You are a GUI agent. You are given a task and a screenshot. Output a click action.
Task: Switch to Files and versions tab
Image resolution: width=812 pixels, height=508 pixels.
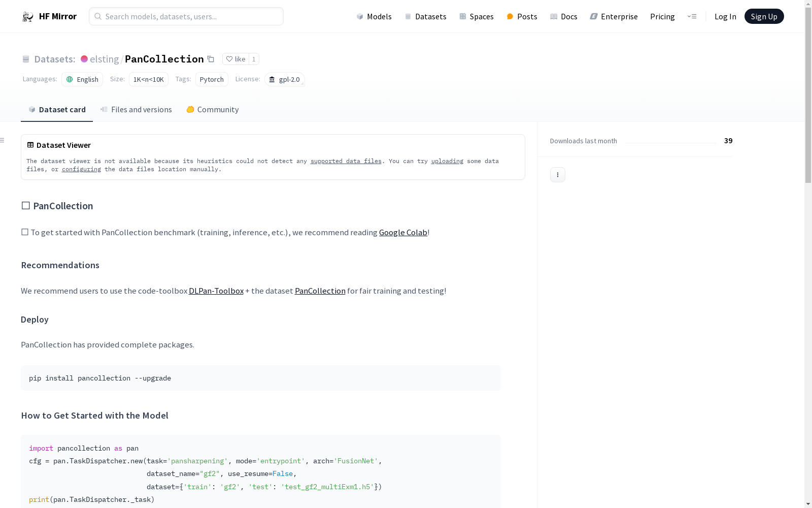(136, 110)
